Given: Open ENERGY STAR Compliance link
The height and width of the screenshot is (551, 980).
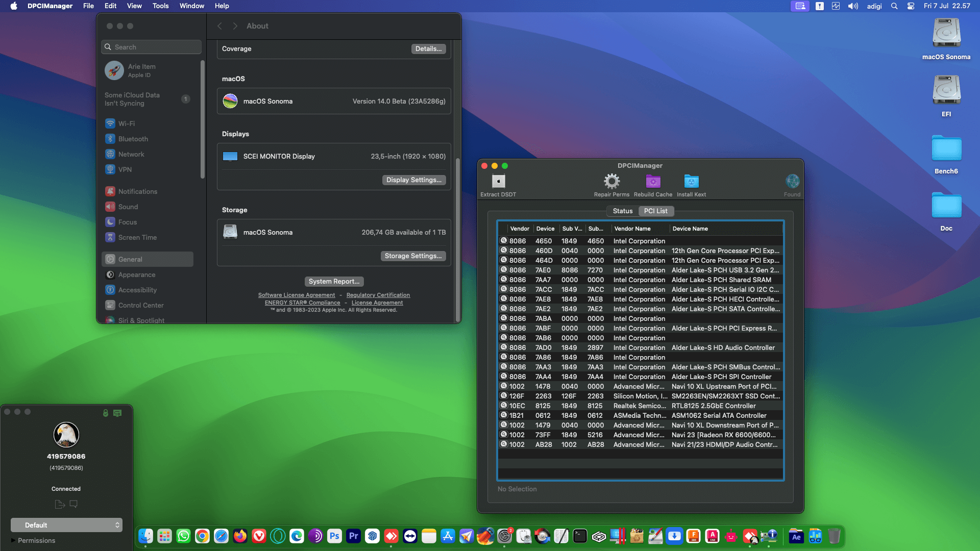Looking at the screenshot, I should (x=303, y=303).
